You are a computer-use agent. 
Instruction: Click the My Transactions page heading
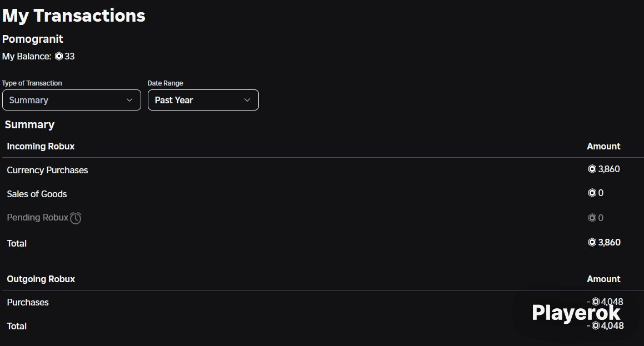tap(74, 16)
